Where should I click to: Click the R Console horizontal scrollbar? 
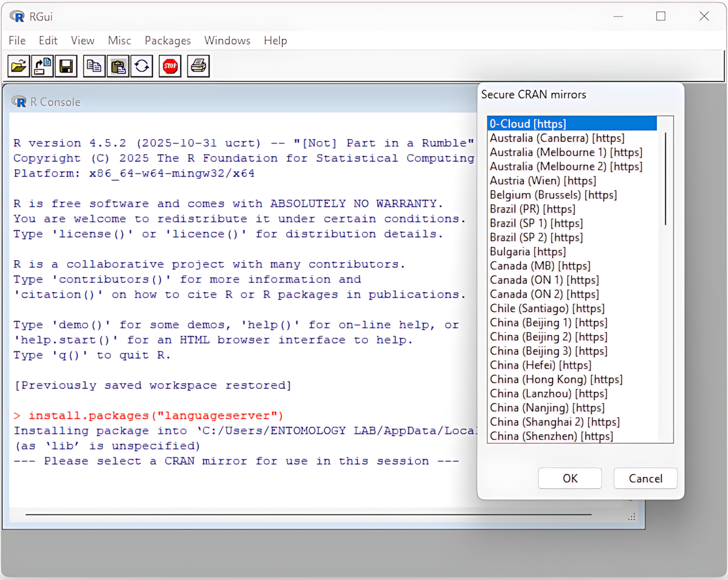(x=308, y=514)
